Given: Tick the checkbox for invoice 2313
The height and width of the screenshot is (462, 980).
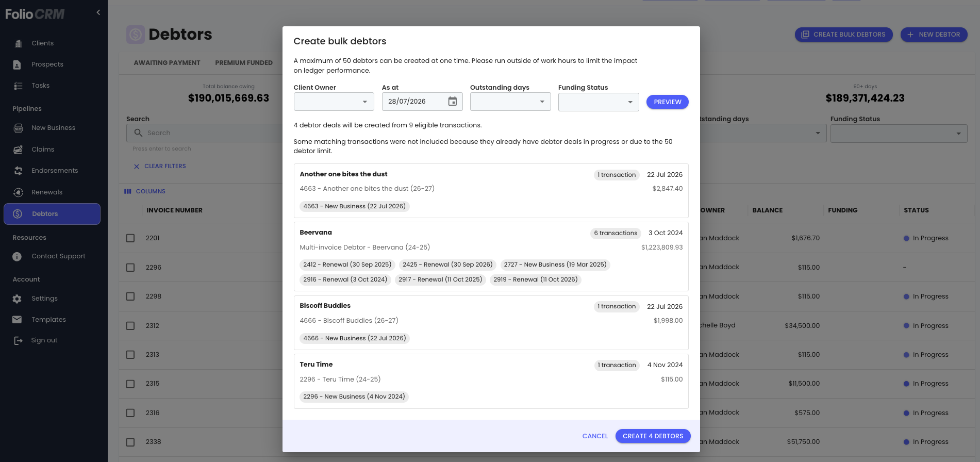Looking at the screenshot, I should pyautogui.click(x=130, y=355).
